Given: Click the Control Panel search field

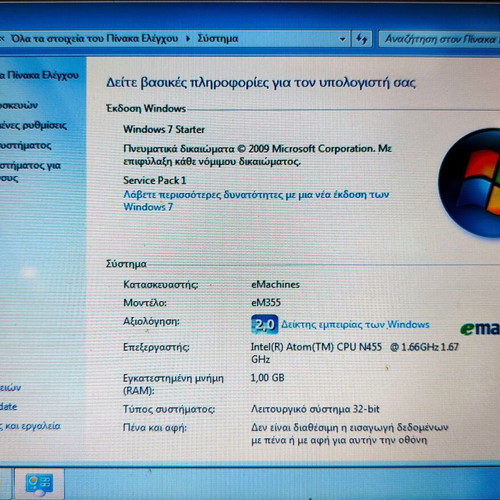Looking at the screenshot, I should click(439, 39).
